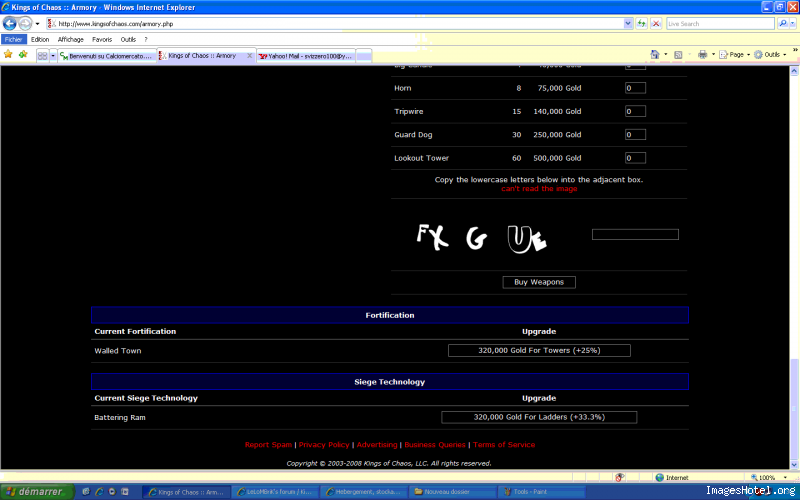This screenshot has height=500, width=800.
Task: Expand the Home button dropdown arrow
Action: coord(665,55)
